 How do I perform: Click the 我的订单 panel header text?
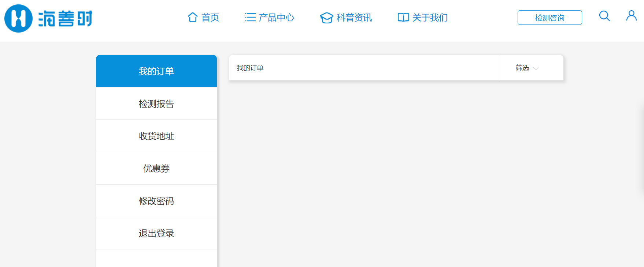(x=250, y=68)
